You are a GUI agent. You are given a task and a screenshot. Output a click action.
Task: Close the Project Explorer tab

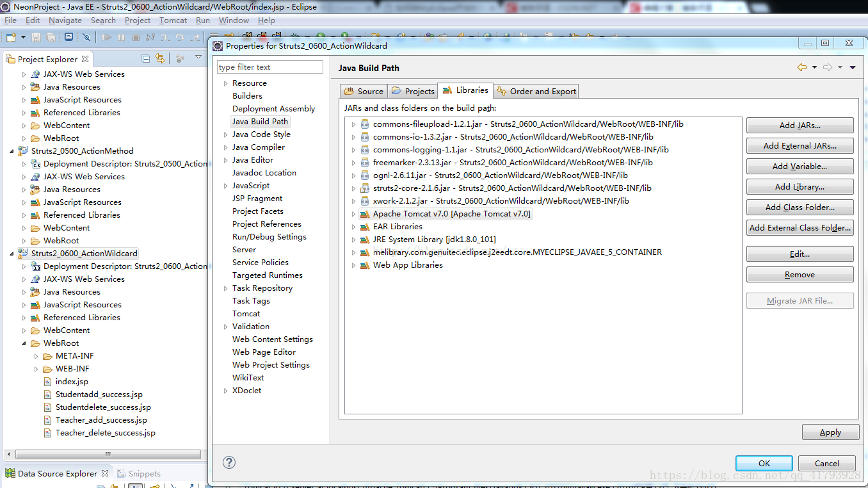pos(85,58)
